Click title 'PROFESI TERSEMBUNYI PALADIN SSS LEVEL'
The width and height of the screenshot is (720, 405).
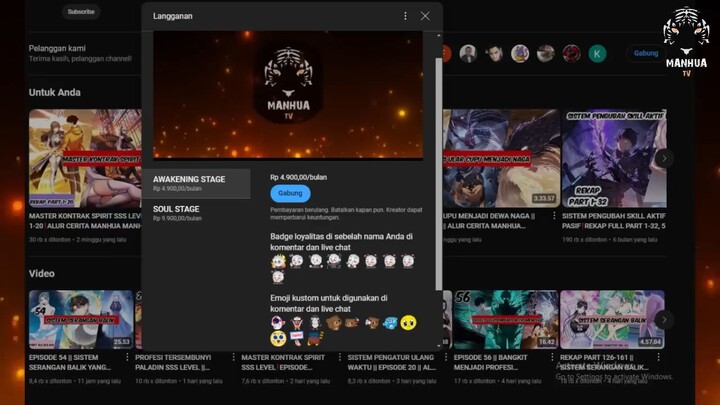click(x=173, y=362)
